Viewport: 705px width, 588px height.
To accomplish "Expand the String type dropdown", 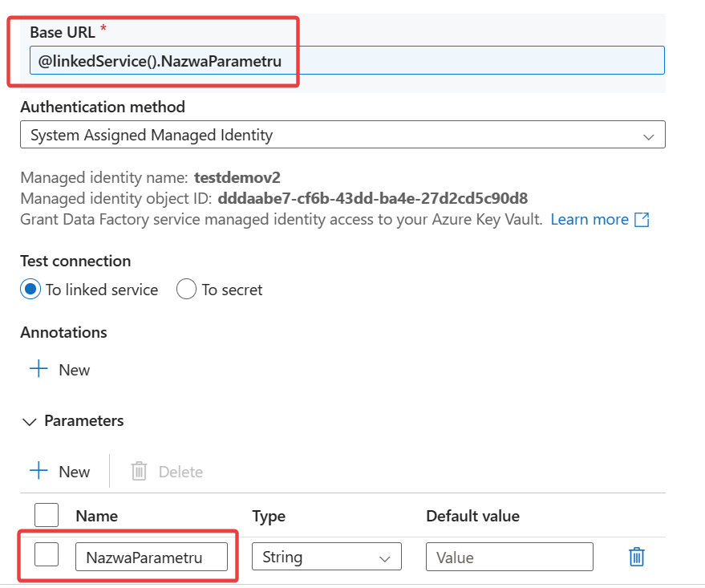I will click(326, 557).
